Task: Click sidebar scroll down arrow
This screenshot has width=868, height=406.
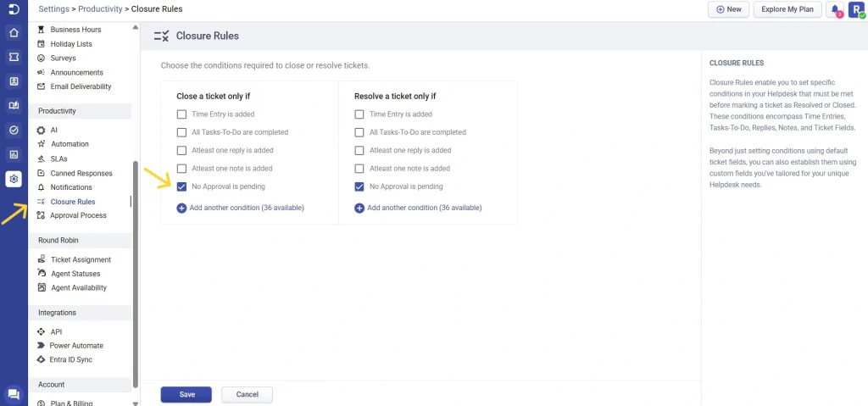Action: 136,403
